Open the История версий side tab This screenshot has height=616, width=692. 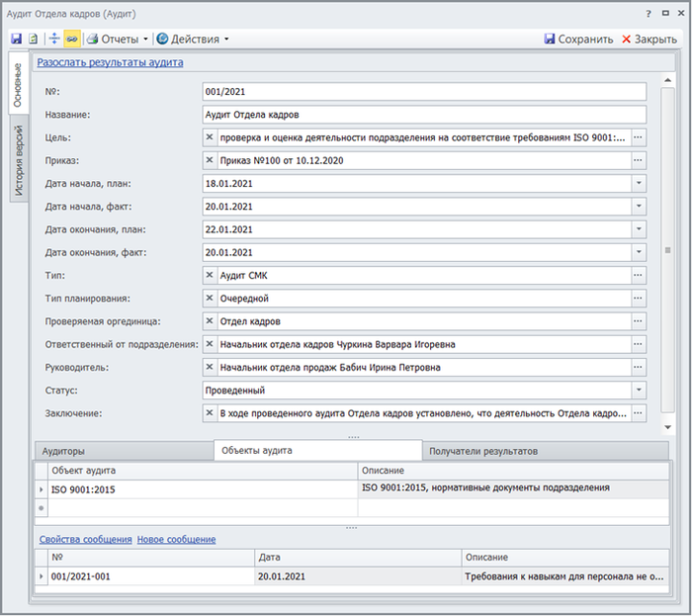tap(19, 161)
